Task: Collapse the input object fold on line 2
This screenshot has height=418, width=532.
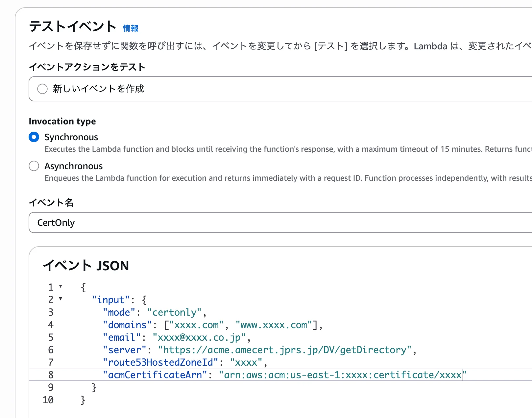Action: 60,299
